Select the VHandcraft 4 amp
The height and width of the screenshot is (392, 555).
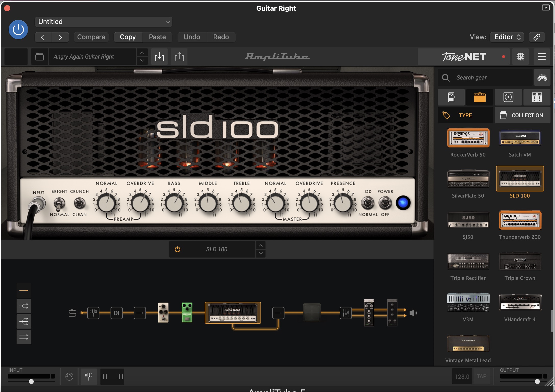coord(520,302)
